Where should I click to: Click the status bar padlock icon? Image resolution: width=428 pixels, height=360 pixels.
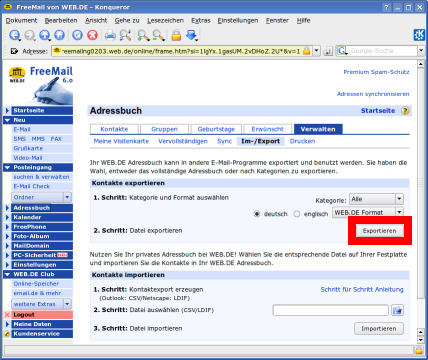419,350
